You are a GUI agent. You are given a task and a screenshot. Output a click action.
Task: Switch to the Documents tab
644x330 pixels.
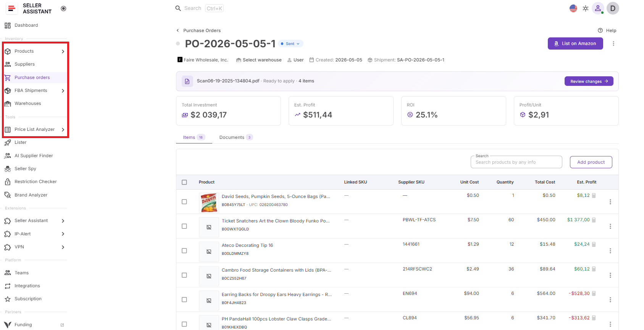(x=236, y=137)
